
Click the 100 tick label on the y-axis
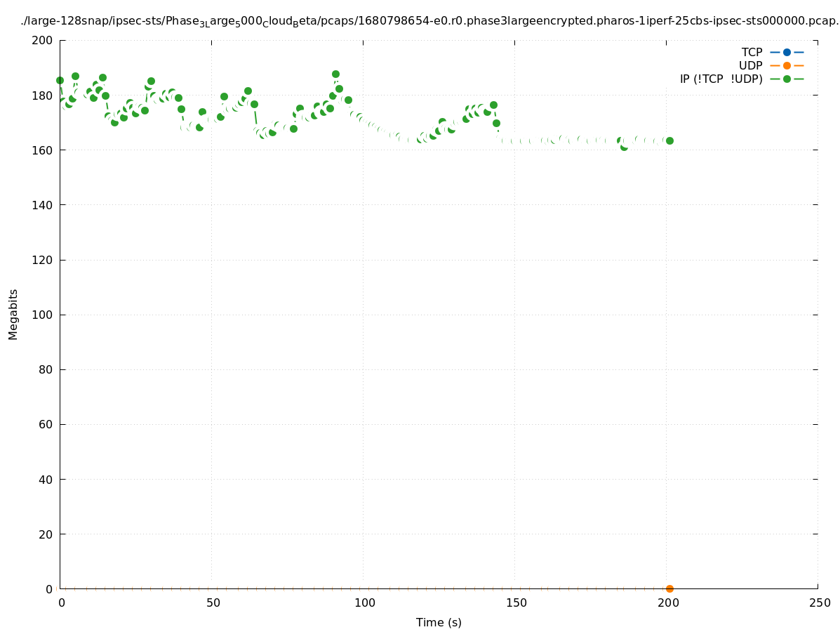tap(43, 315)
